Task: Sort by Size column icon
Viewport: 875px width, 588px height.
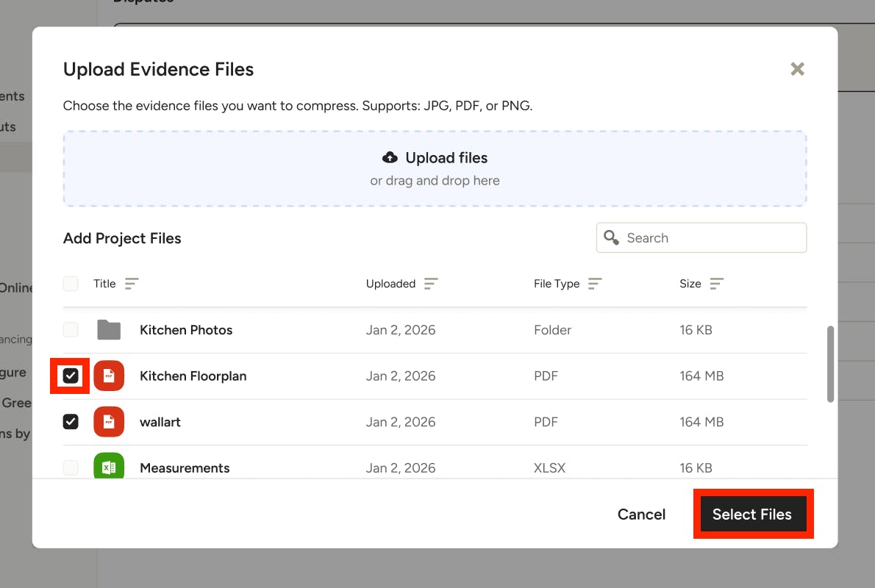Action: click(716, 284)
